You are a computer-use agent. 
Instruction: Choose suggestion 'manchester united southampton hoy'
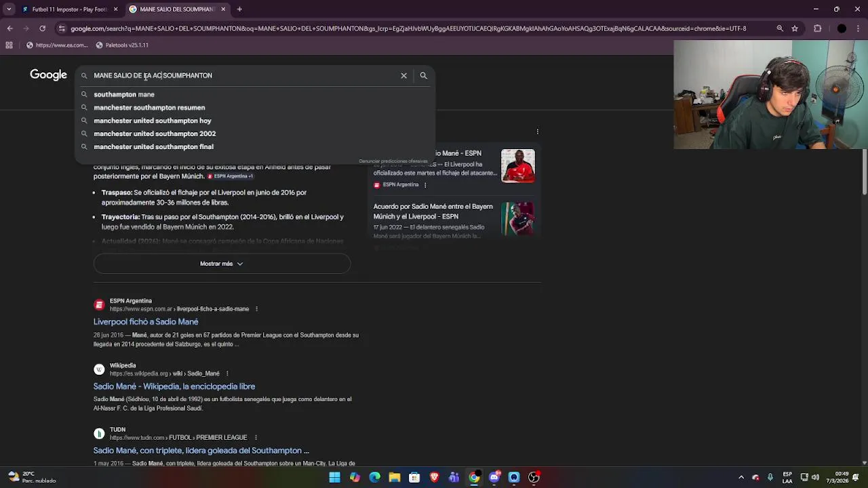[x=254, y=121]
